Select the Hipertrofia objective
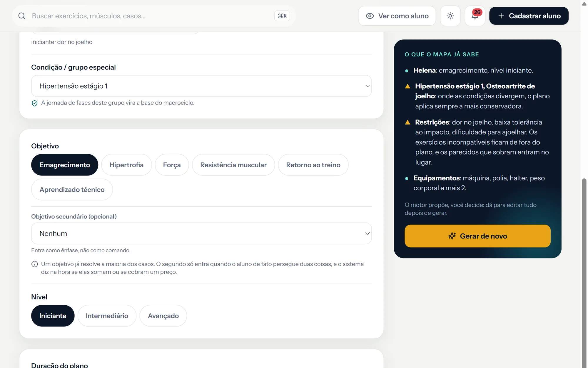 [x=126, y=165]
